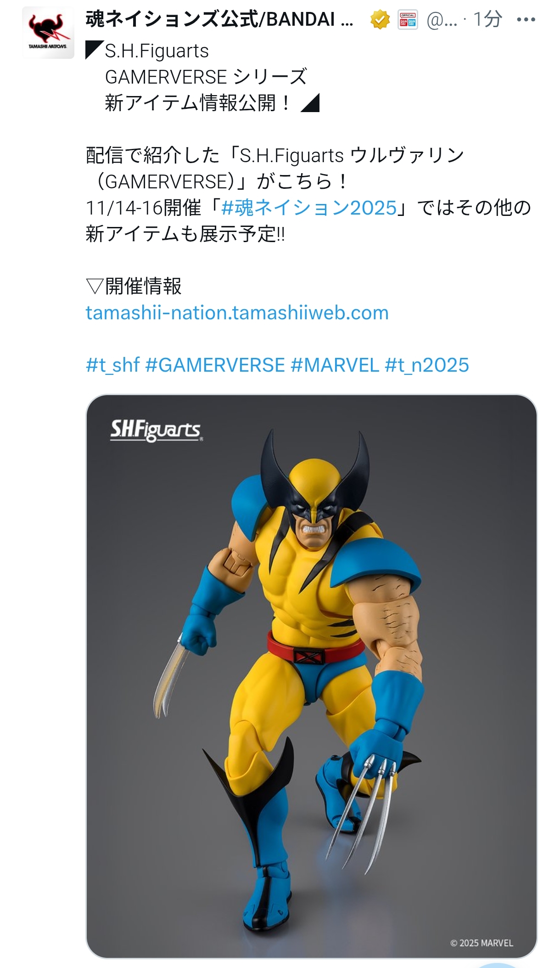Screen dimensions: 560x968
Task: Visit the tamashii-nation.tamashiiweb.com link
Action: coord(237,313)
